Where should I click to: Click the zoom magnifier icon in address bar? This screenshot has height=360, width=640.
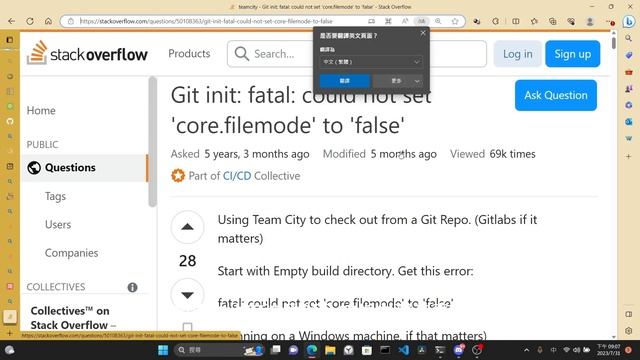click(438, 21)
